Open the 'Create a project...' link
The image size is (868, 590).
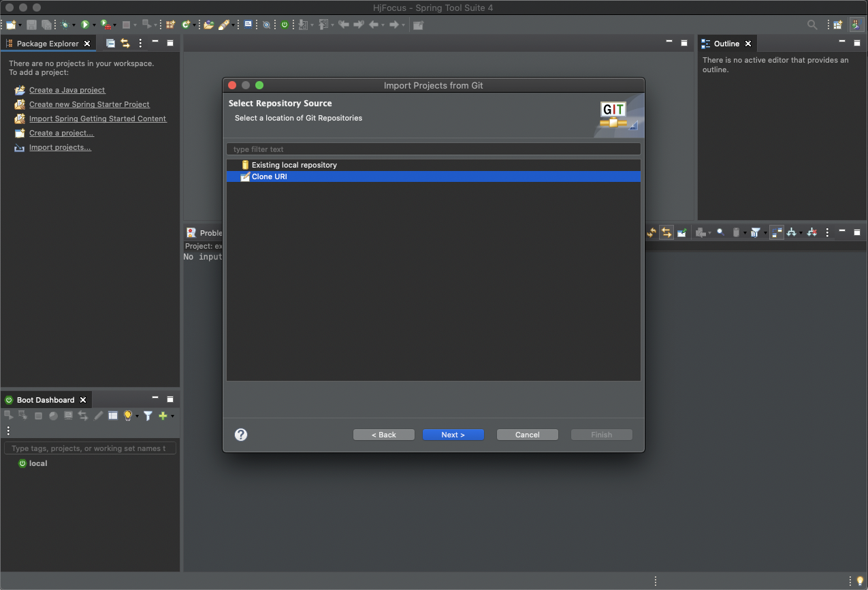[x=61, y=133]
